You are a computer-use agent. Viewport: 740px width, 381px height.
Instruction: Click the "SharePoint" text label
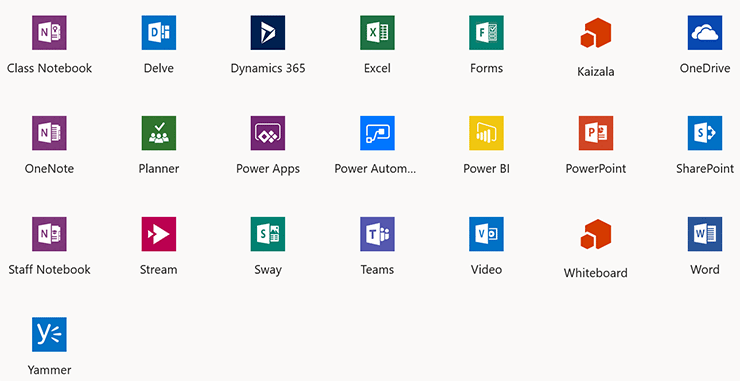tap(705, 169)
